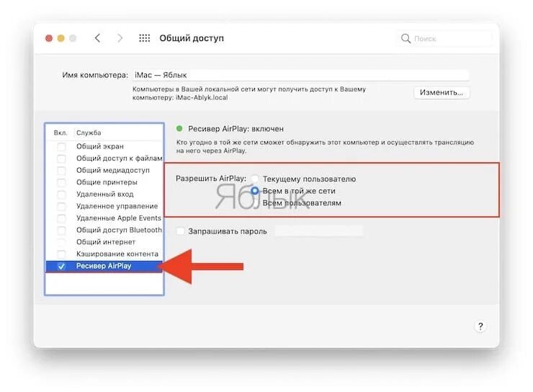Select Общий интернет service row
This screenshot has height=392, width=533.
(x=104, y=242)
